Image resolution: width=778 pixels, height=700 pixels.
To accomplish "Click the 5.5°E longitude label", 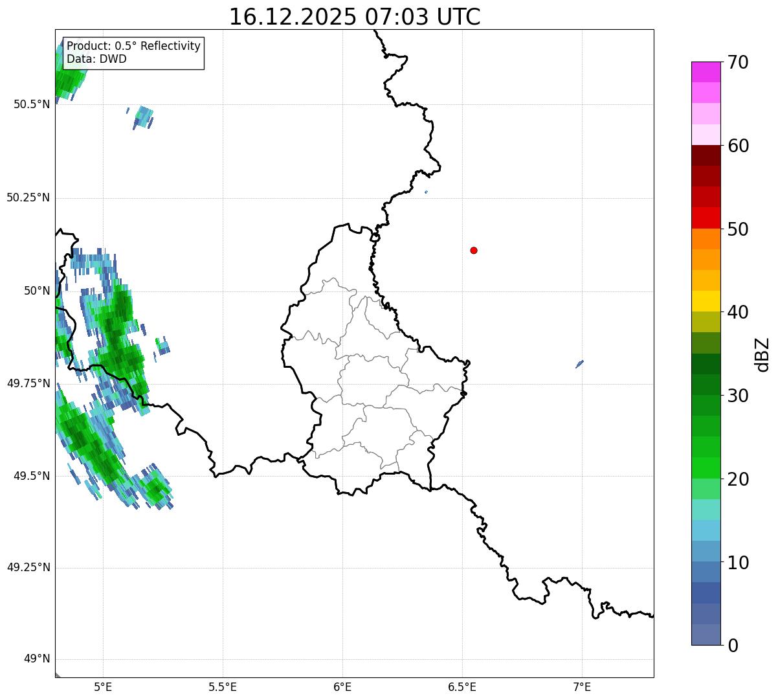I will click(x=223, y=686).
